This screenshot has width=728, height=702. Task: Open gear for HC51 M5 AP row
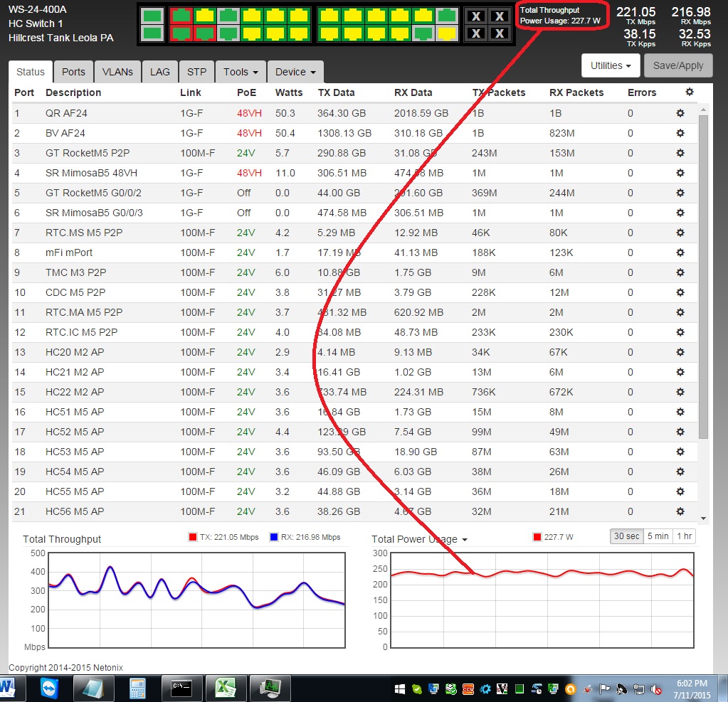click(x=680, y=413)
